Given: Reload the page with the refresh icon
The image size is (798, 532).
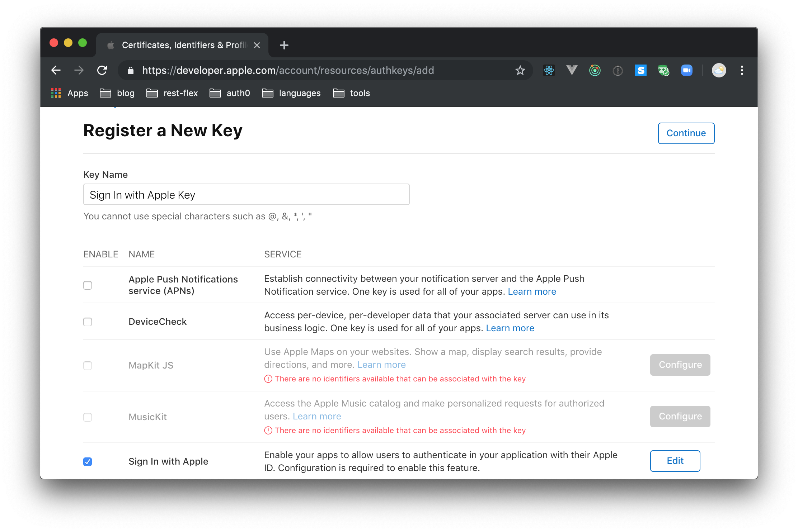Looking at the screenshot, I should tap(102, 70).
